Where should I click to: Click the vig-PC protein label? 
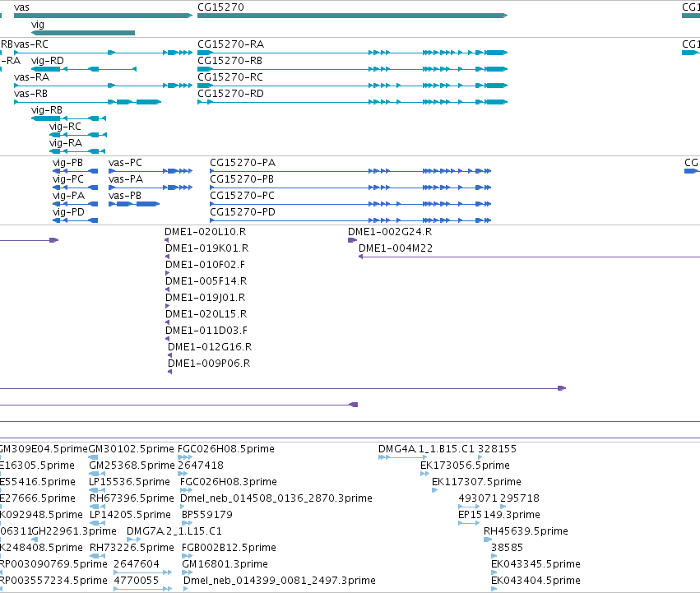click(x=68, y=179)
